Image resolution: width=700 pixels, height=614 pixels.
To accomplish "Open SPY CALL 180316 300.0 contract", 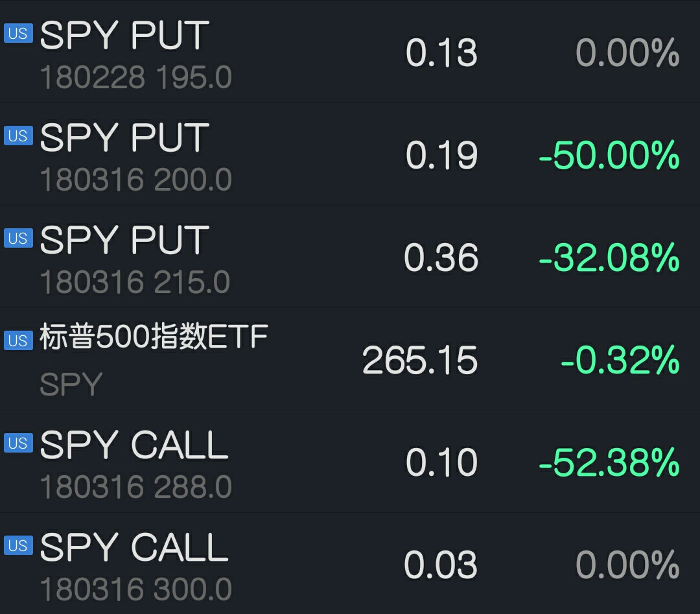I will point(350,563).
